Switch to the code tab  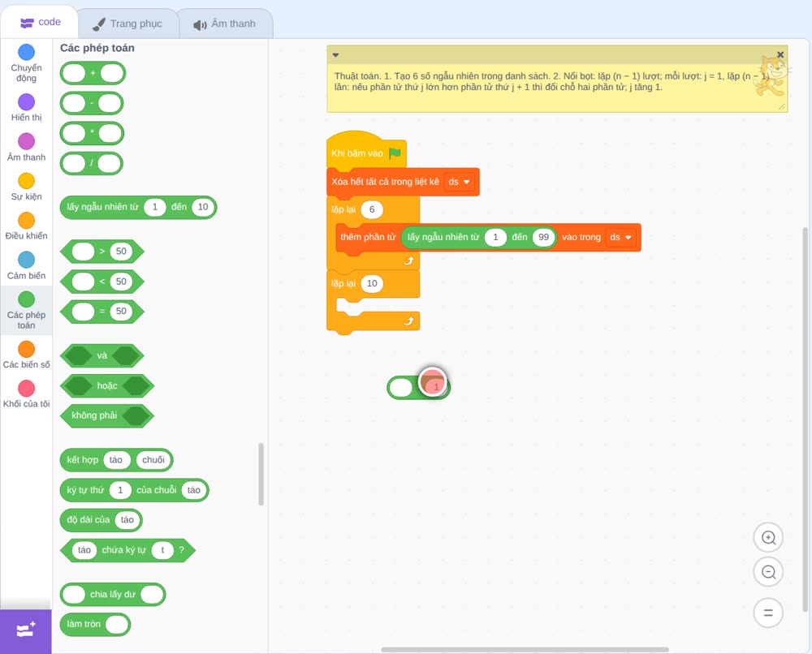click(x=40, y=22)
